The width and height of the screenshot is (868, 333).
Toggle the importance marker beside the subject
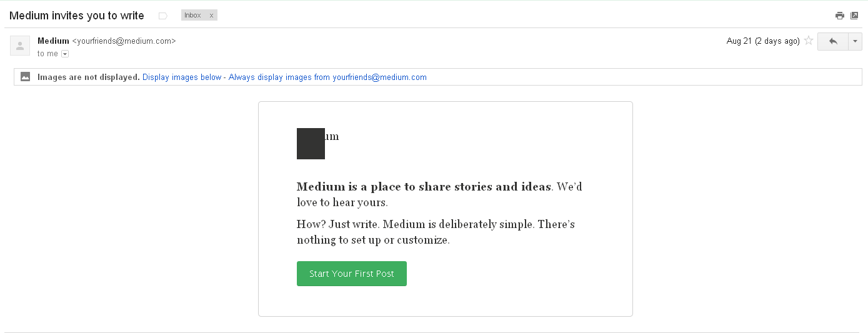coord(163,16)
